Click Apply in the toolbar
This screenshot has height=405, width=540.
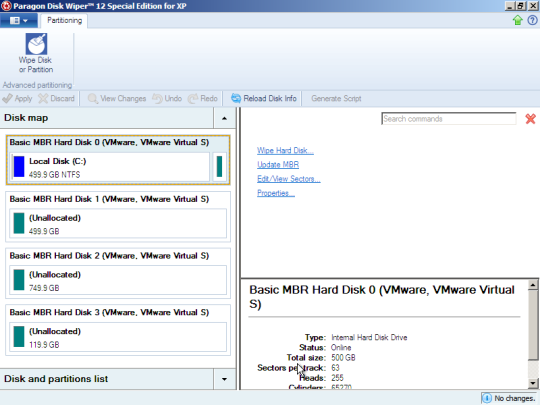[17, 98]
